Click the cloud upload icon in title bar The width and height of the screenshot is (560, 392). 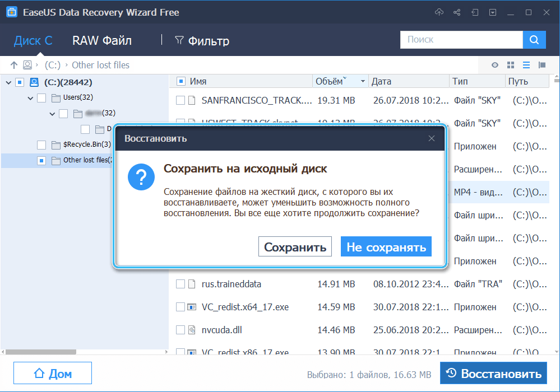pos(439,12)
